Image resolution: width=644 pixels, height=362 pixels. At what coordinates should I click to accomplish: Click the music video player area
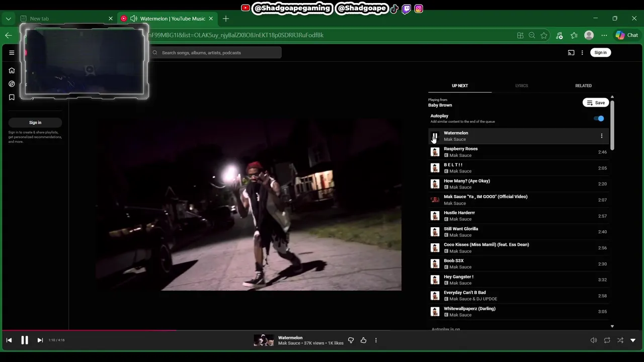[x=249, y=204]
